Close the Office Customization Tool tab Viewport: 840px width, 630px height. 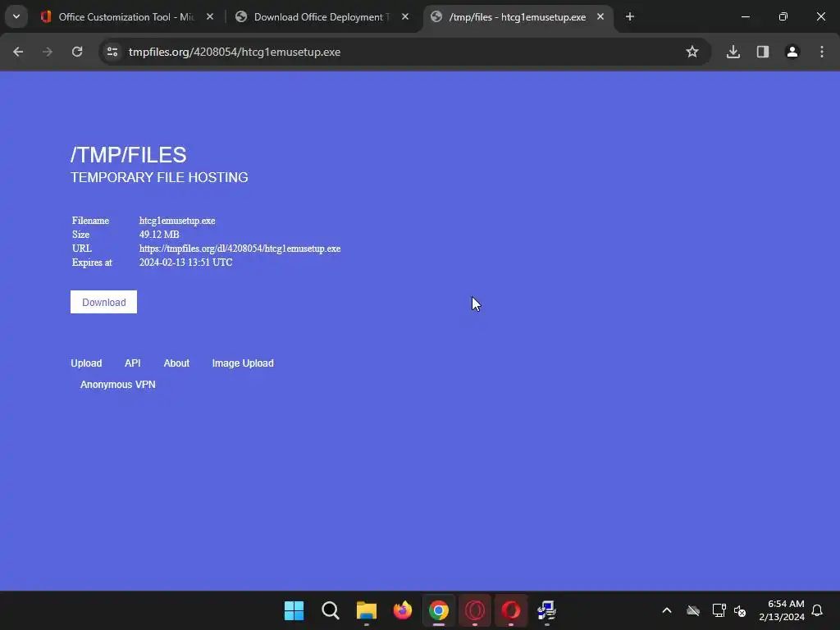pos(210,16)
